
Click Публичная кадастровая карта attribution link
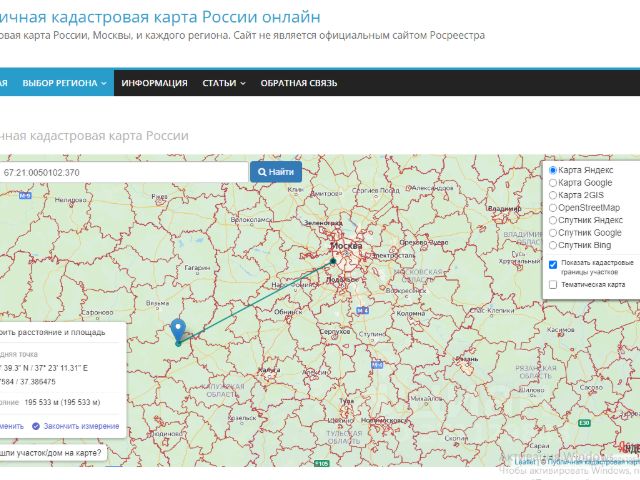(x=593, y=462)
